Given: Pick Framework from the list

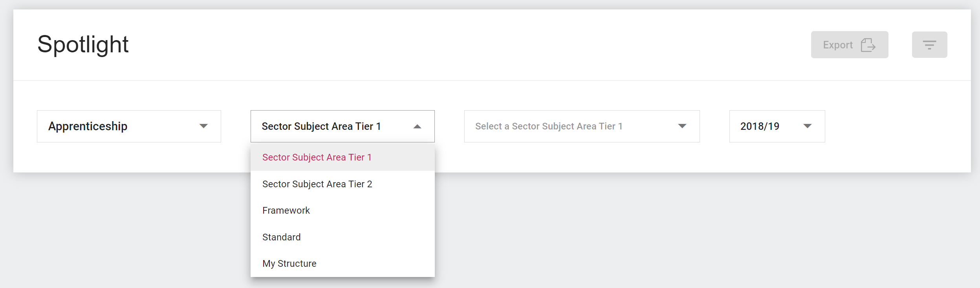Looking at the screenshot, I should point(286,210).
